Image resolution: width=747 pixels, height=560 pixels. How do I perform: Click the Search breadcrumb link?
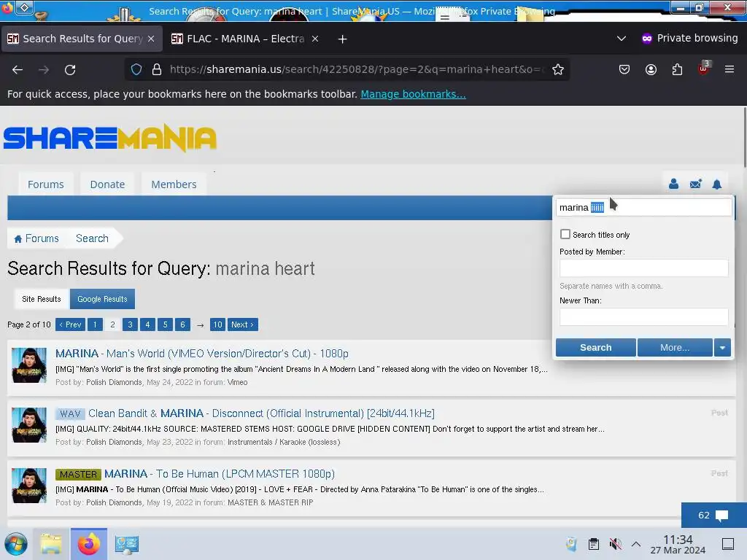click(92, 238)
